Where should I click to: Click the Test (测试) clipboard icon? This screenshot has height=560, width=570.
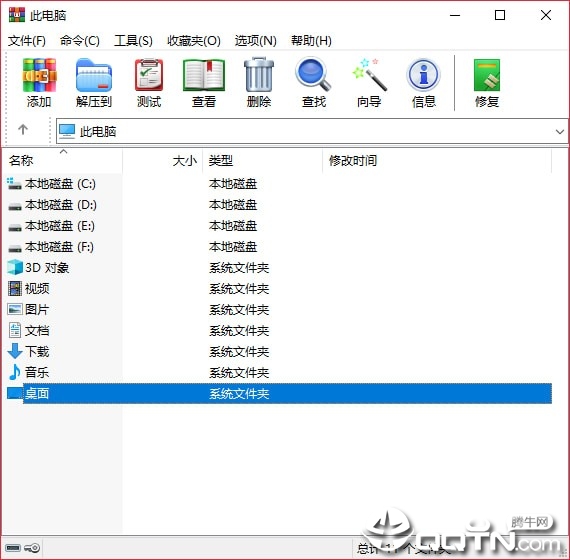(149, 75)
